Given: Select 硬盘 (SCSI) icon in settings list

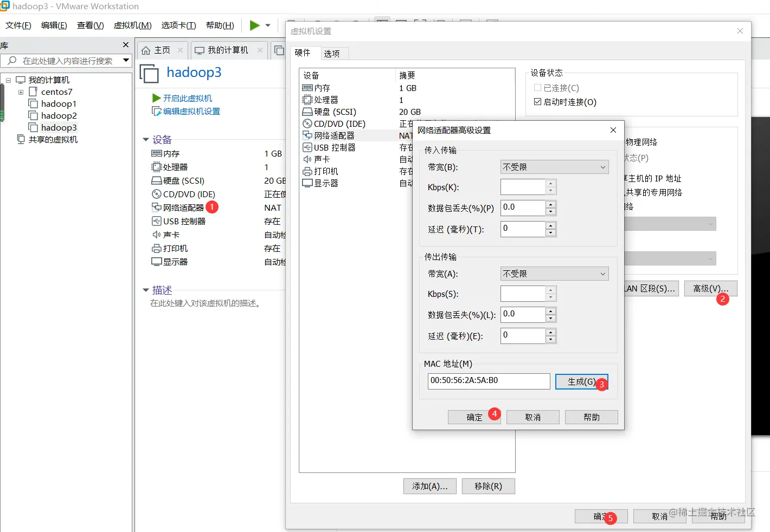Looking at the screenshot, I should pyautogui.click(x=307, y=112).
